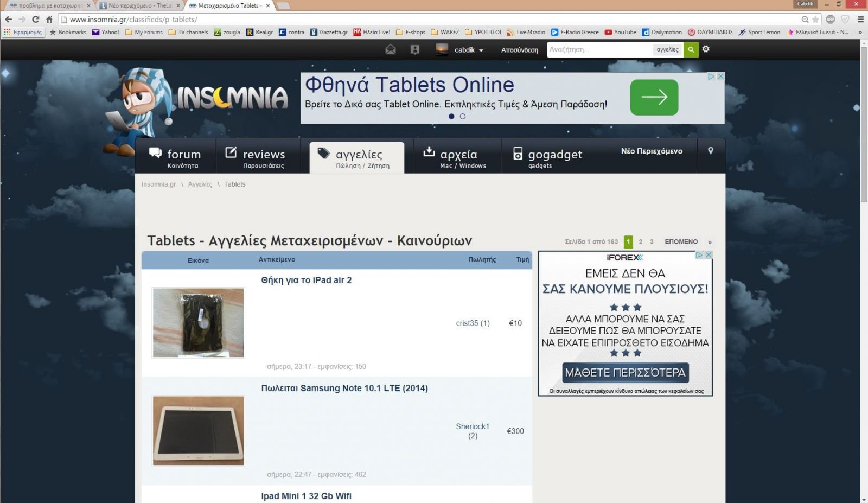Select the αγγελίες navigation tab
Screen dimensions: 868x503
(357, 158)
